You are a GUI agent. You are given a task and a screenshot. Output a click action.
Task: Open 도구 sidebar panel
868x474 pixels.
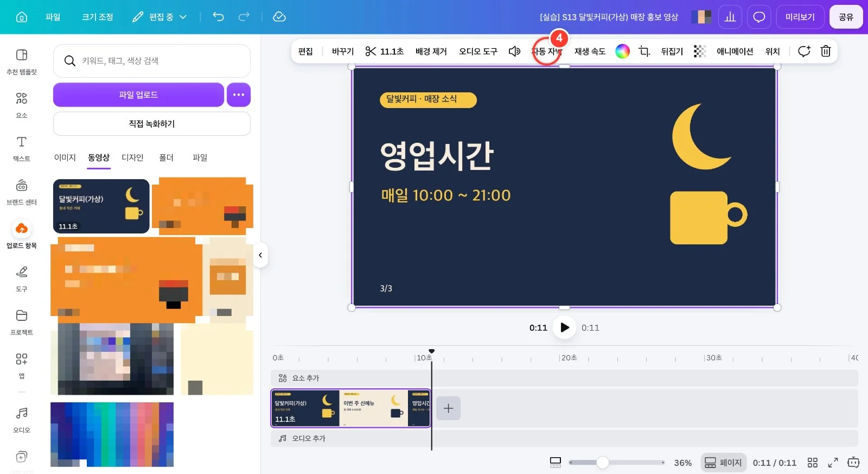click(x=22, y=279)
